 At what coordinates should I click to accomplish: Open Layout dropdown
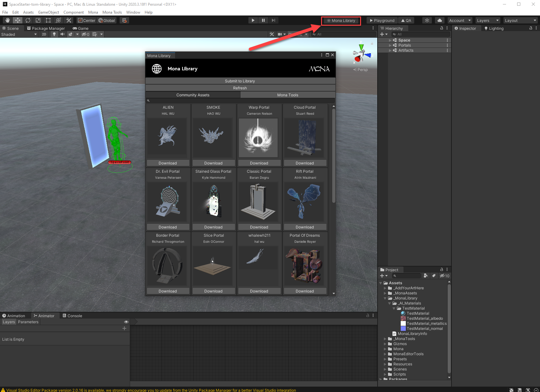520,20
